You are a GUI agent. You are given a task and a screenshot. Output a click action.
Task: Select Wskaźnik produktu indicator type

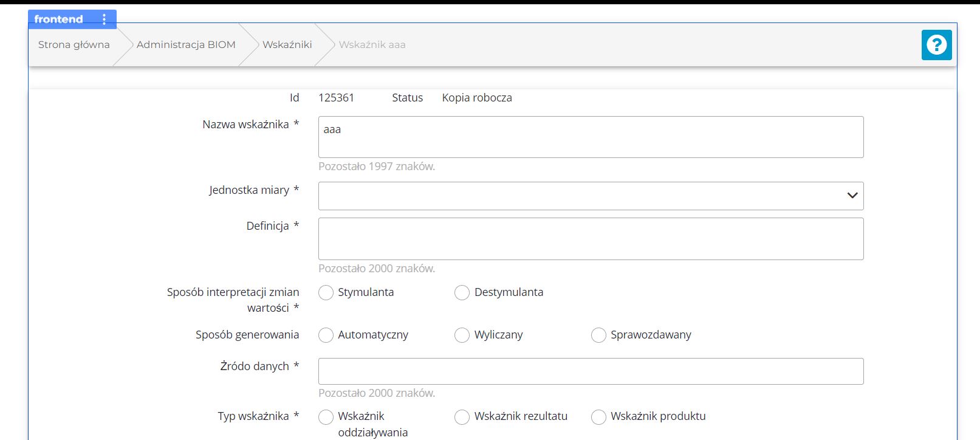click(x=598, y=417)
